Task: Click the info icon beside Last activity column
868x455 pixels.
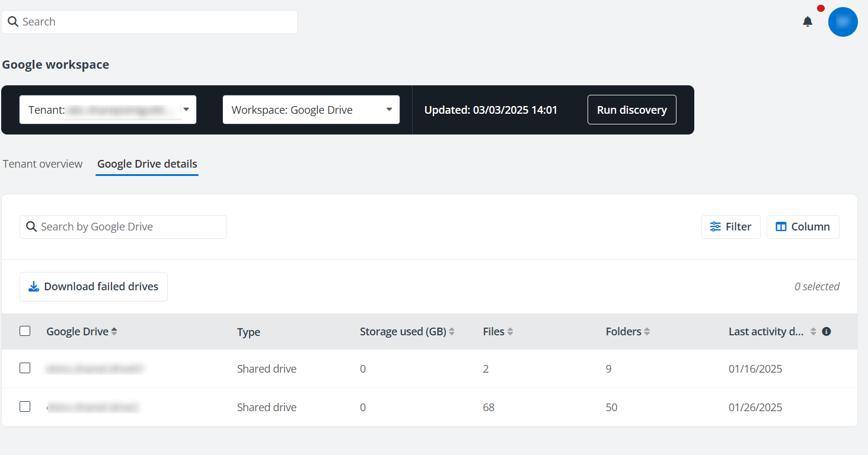Action: [826, 331]
